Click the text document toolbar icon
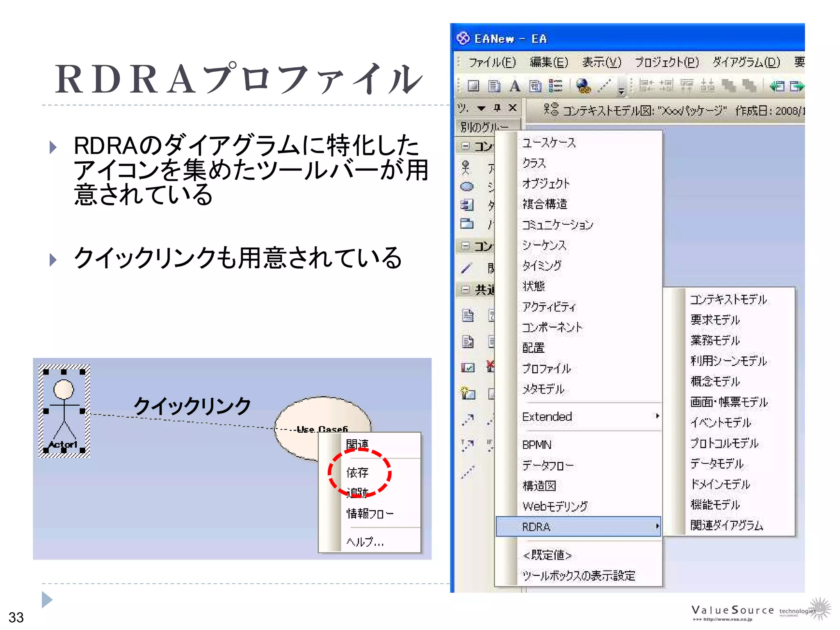This screenshot has height=630, width=840. pyautogui.click(x=494, y=86)
